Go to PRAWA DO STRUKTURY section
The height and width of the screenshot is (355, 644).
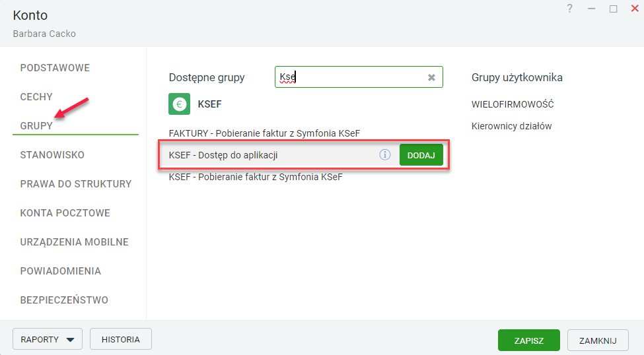tap(76, 184)
